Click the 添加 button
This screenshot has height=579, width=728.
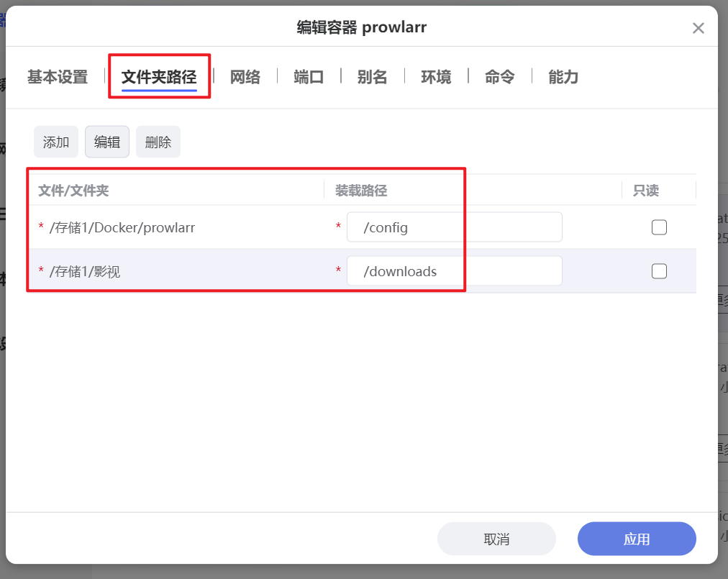tap(56, 142)
